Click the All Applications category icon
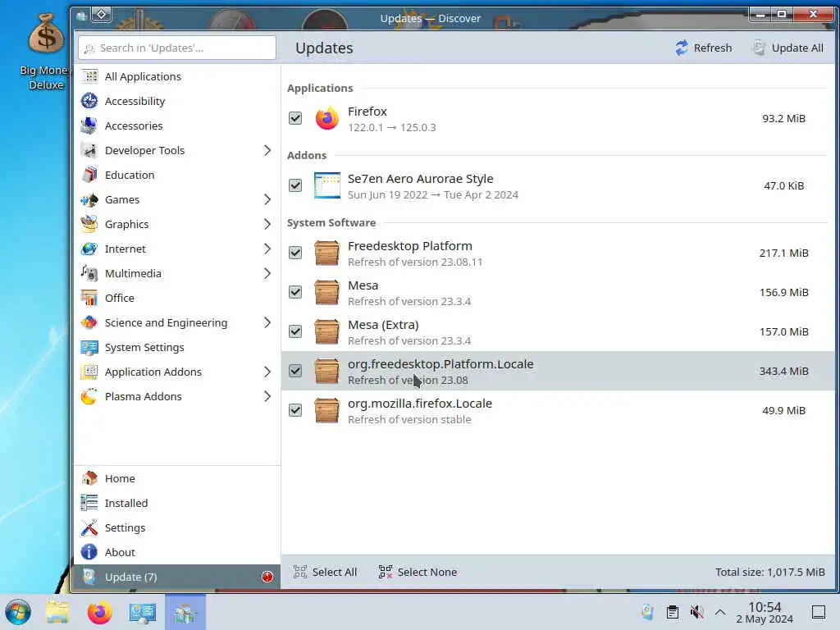 tap(89, 76)
